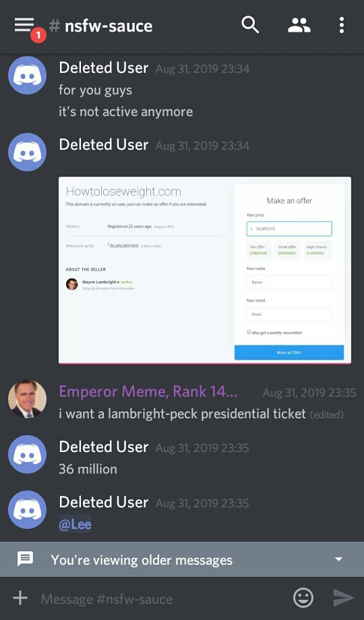Image resolution: width=364 pixels, height=620 pixels.
Task: Jump to present via down arrow
Action: click(338, 559)
